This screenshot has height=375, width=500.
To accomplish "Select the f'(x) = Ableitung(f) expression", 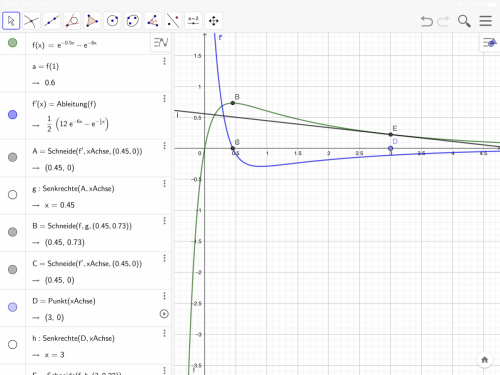I will pos(64,104).
